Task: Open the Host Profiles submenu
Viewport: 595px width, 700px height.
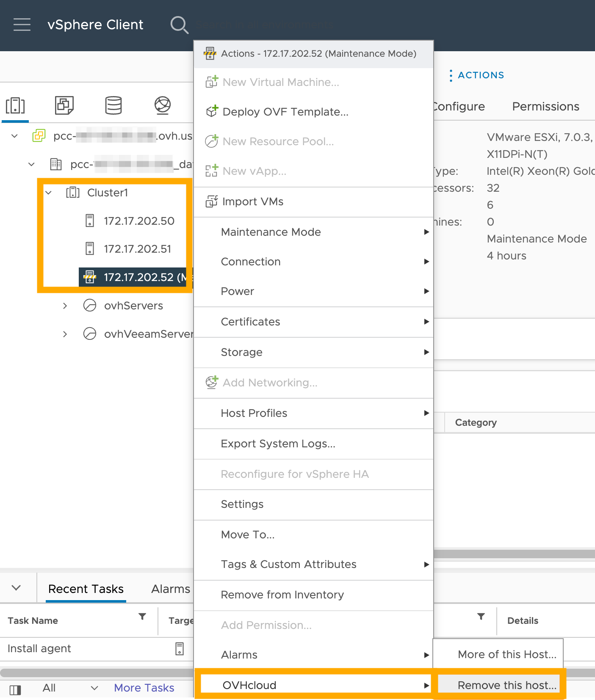Action: pos(313,413)
